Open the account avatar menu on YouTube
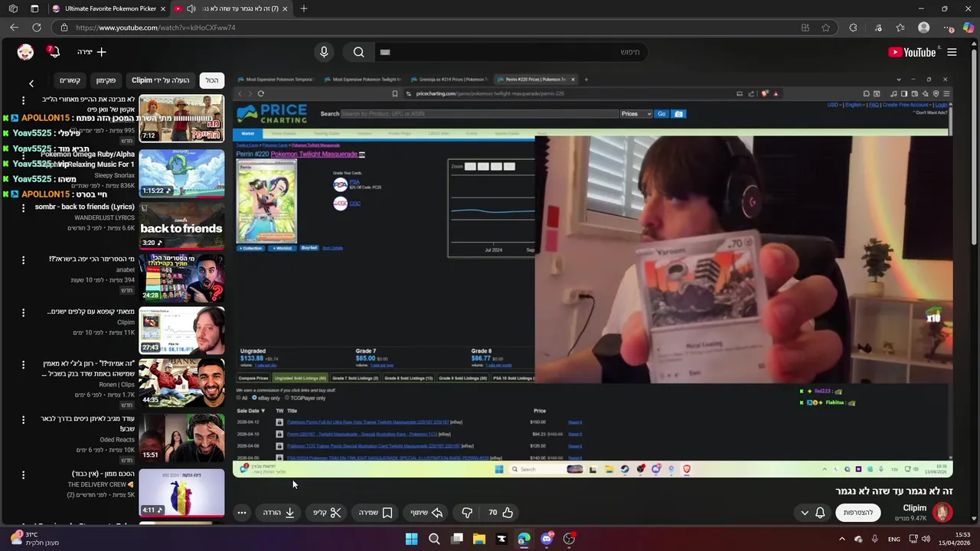 tap(25, 52)
